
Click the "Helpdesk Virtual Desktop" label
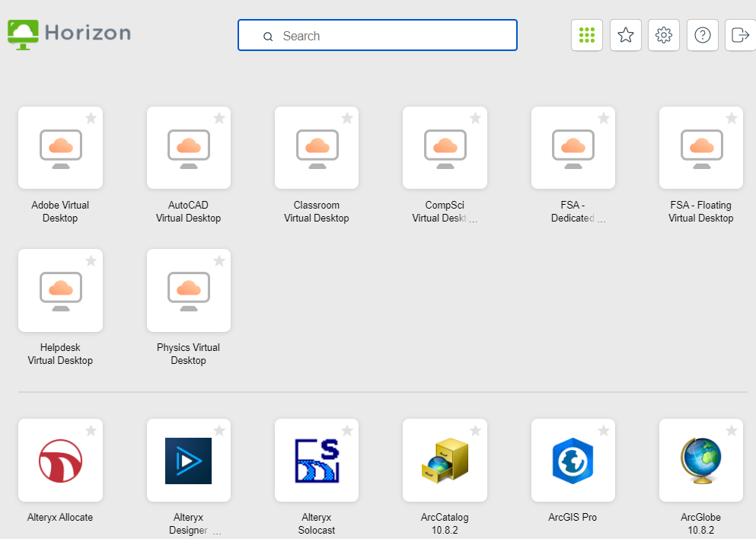coord(60,354)
